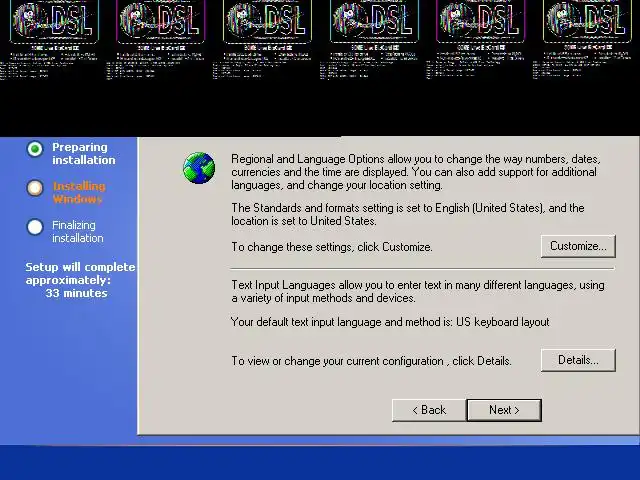Open the Details... text input configuration

click(x=578, y=360)
